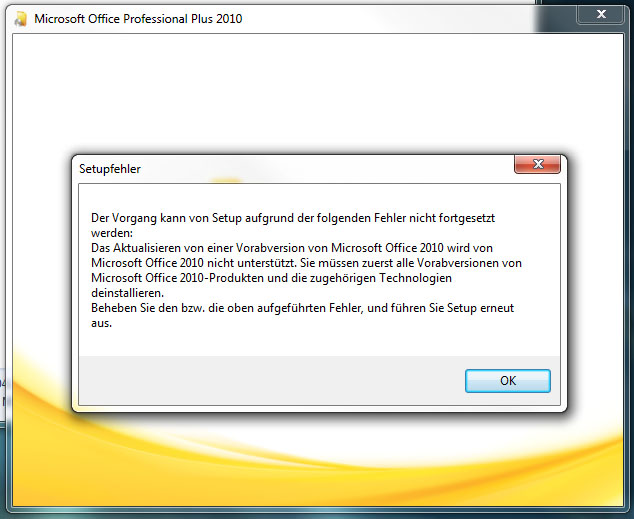The width and height of the screenshot is (634, 519).
Task: Click the line starting 'Beheben Sie den bzw.'
Action: pyautogui.click(x=302, y=308)
